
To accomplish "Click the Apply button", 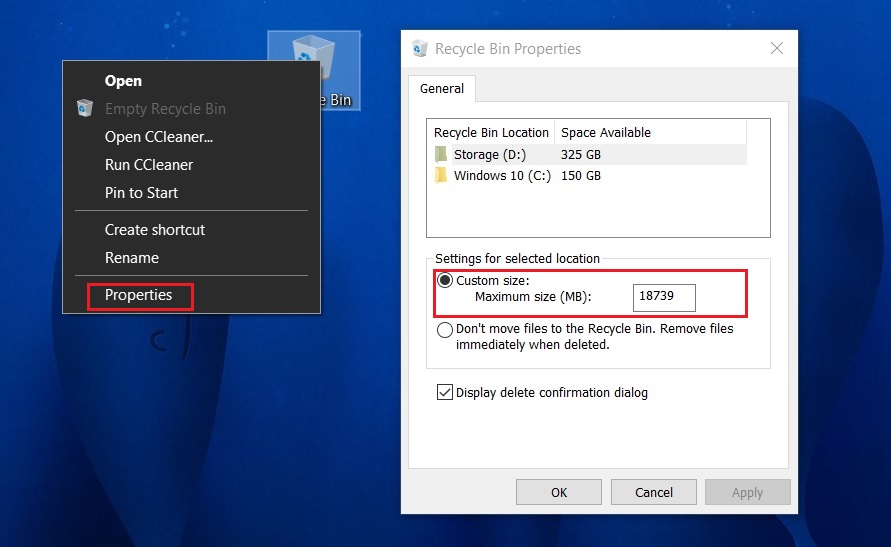I will pos(747,492).
